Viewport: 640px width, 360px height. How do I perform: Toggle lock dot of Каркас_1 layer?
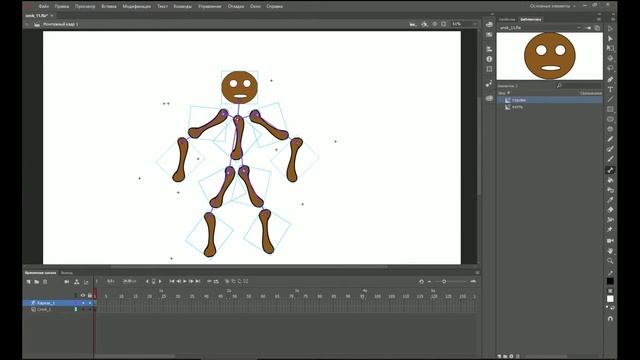tap(90, 303)
